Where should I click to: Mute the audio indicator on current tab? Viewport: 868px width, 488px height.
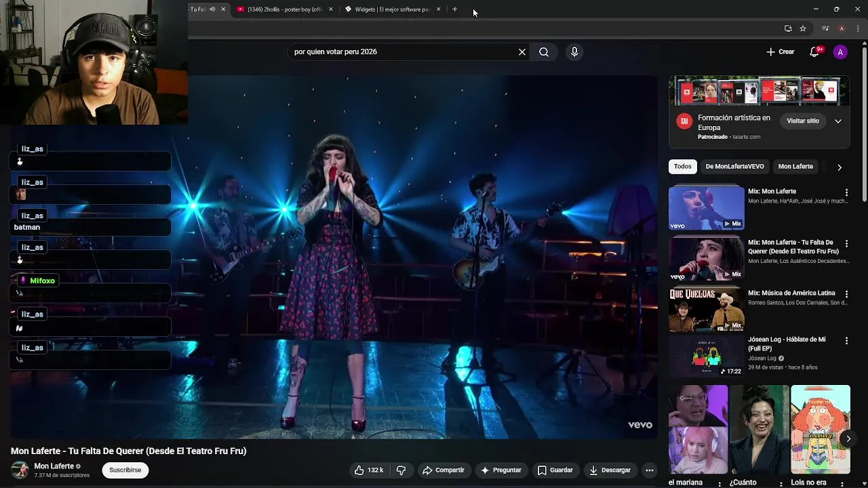pyautogui.click(x=212, y=9)
